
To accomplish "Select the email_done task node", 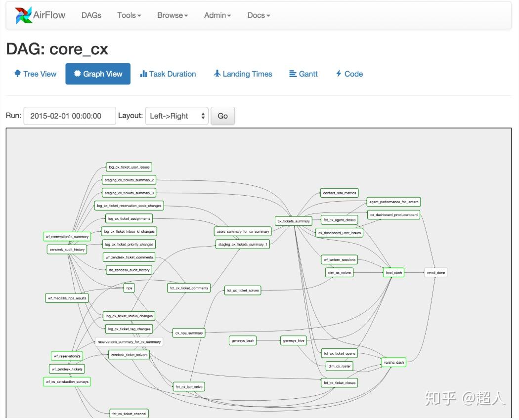I will click(435, 273).
